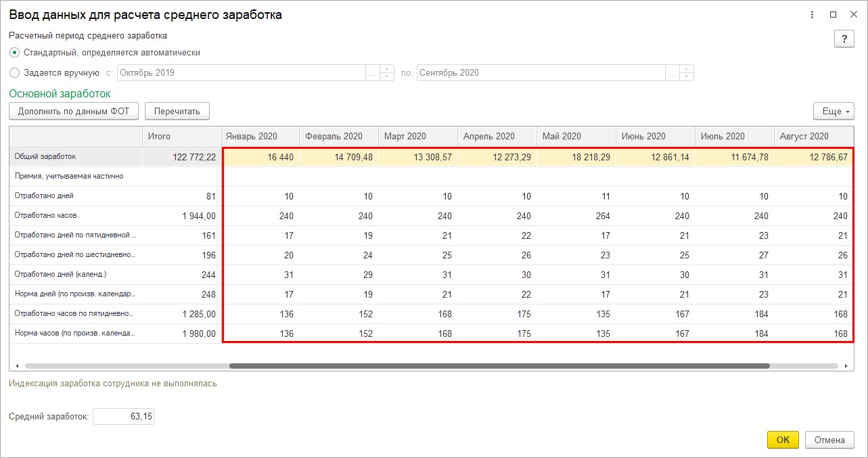
Task: Open picker button next to 'Сентябрь 2020'
Action: pos(672,72)
